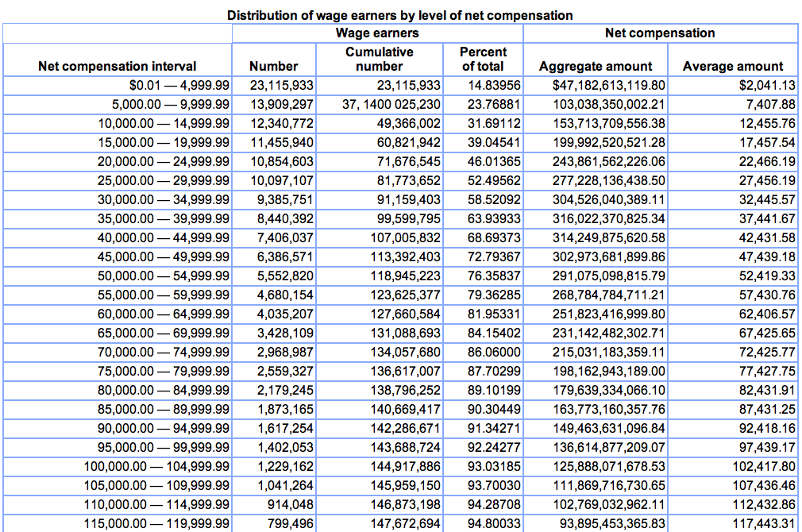
Task: Select the 'Cumulative number' column header
Action: 379,59
